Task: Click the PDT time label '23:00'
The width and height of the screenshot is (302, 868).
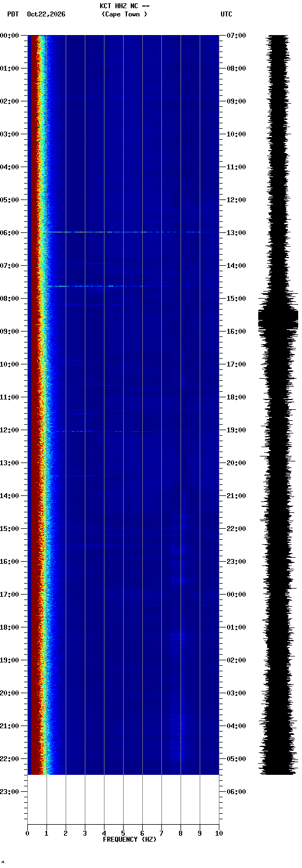Action: click(9, 792)
